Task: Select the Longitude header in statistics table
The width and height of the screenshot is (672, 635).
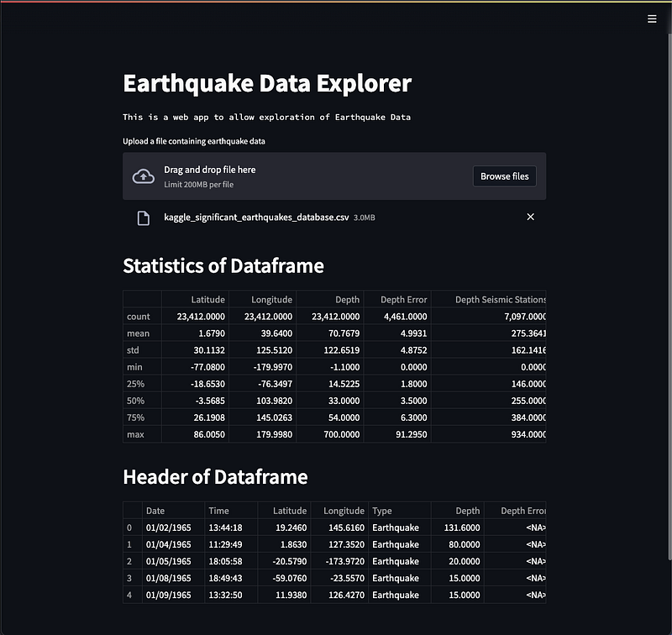Action: pos(262,299)
